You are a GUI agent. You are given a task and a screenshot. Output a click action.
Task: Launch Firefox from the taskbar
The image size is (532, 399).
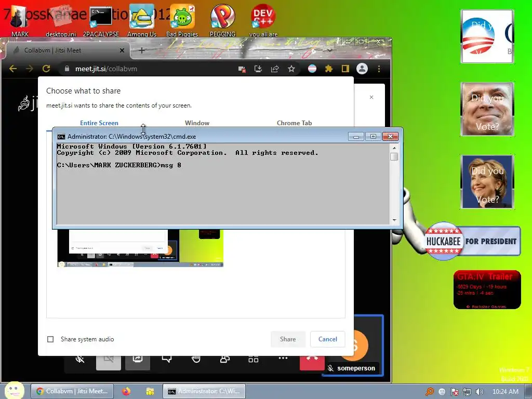pyautogui.click(x=126, y=392)
